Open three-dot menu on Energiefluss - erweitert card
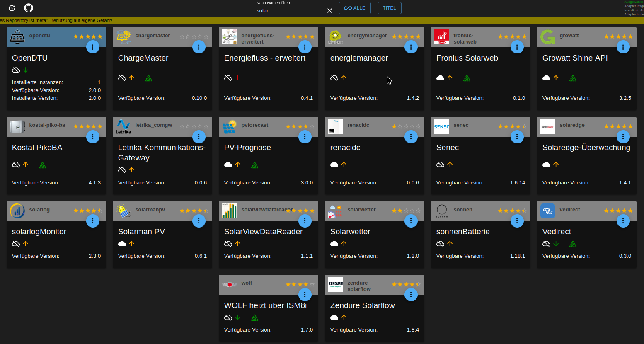The image size is (644, 344). (x=305, y=47)
